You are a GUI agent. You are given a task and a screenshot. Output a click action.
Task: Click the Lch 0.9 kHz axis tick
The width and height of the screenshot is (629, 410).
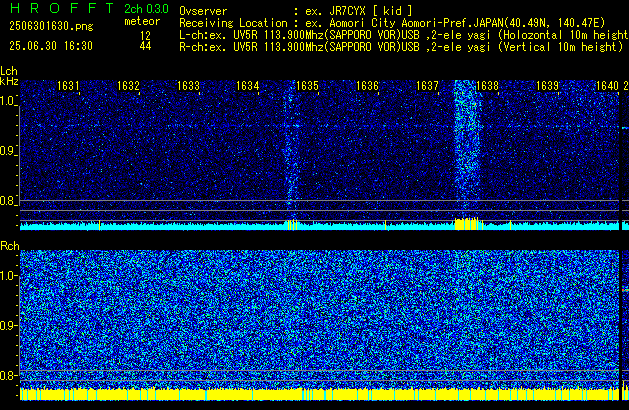click(x=8, y=151)
